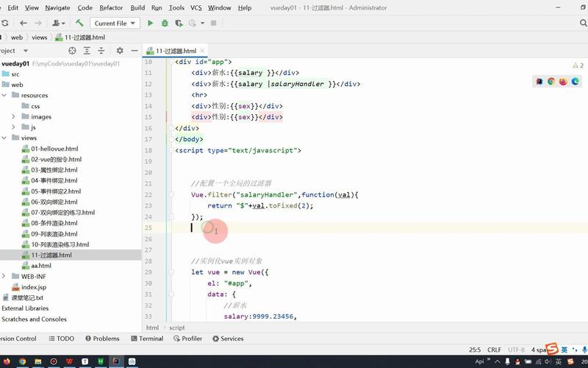Open the Refactor menu

click(111, 7)
